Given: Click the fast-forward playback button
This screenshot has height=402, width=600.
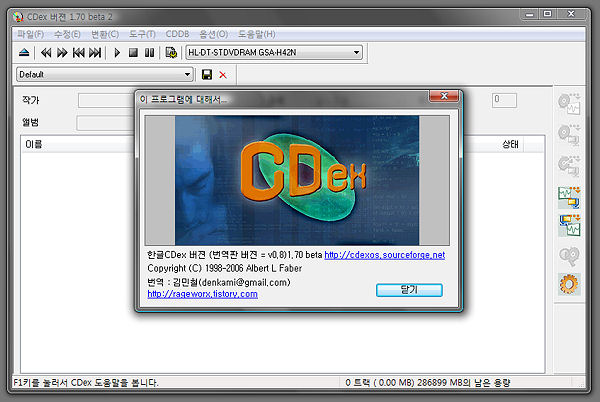Looking at the screenshot, I should (x=62, y=52).
